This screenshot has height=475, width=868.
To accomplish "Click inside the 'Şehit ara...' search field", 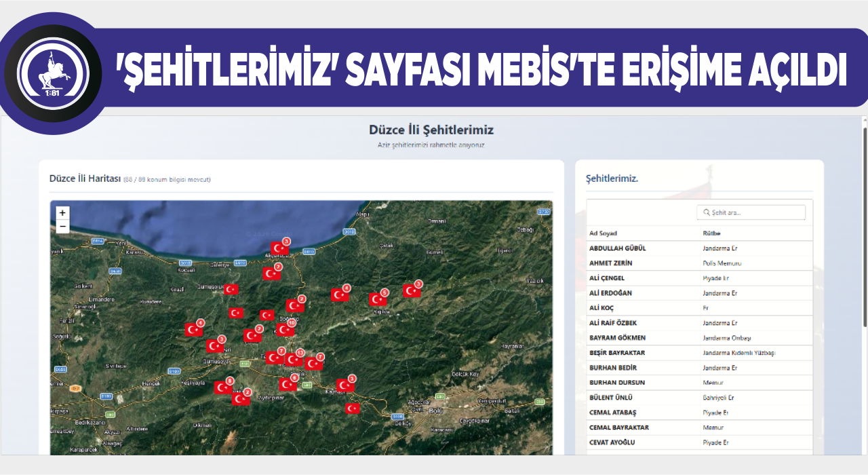I will pos(751,212).
